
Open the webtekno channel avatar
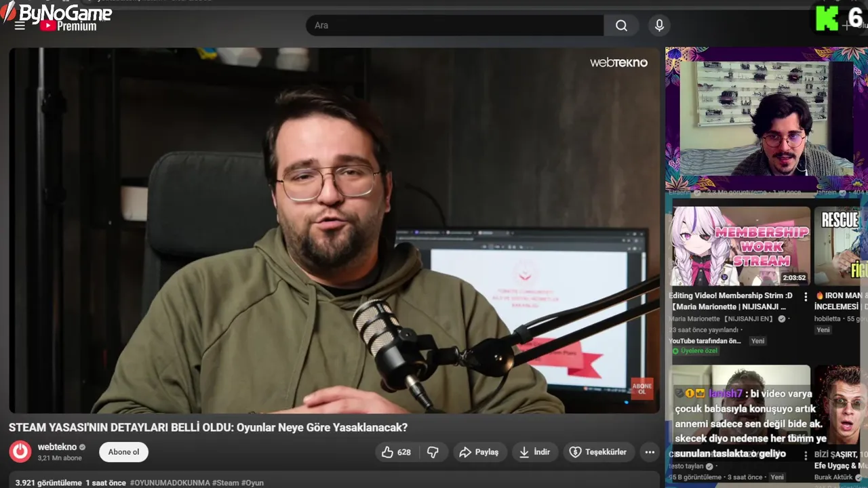[20, 452]
